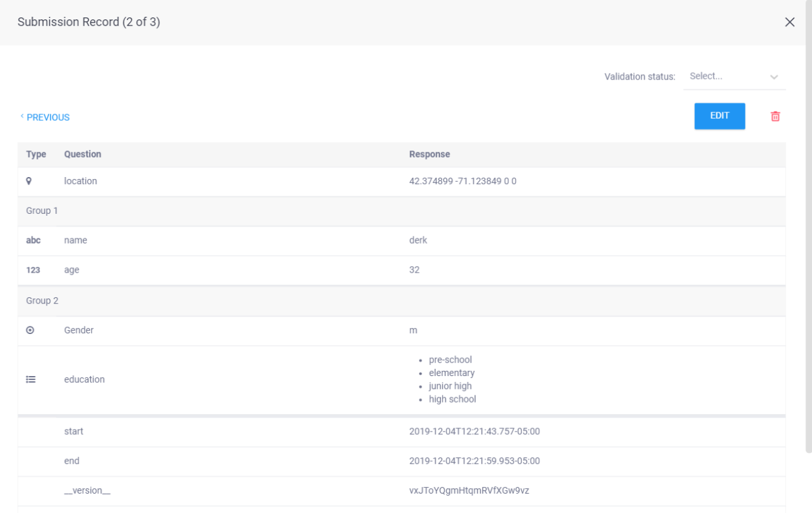The width and height of the screenshot is (812, 513).
Task: Select the Group 1 header row
Action: click(401, 211)
